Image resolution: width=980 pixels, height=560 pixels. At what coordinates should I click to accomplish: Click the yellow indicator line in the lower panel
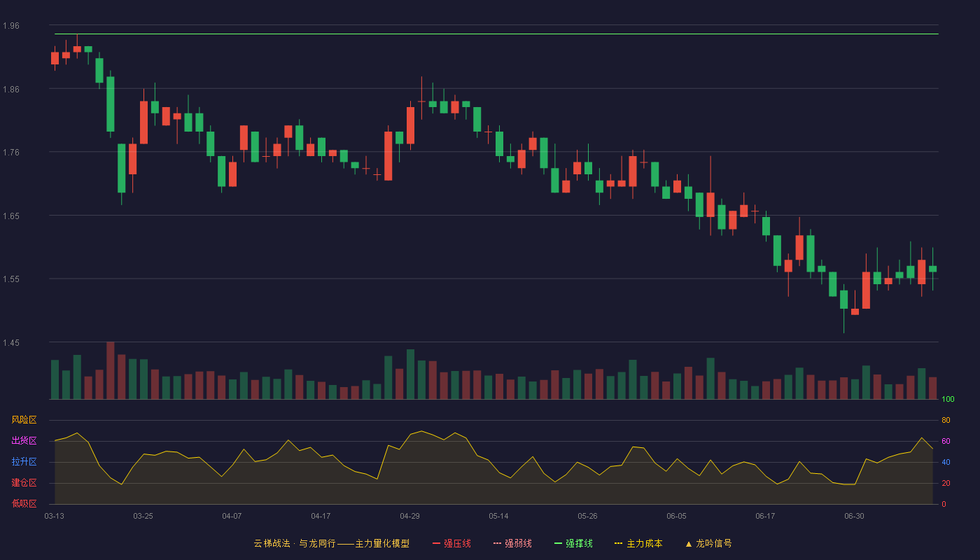point(493,458)
